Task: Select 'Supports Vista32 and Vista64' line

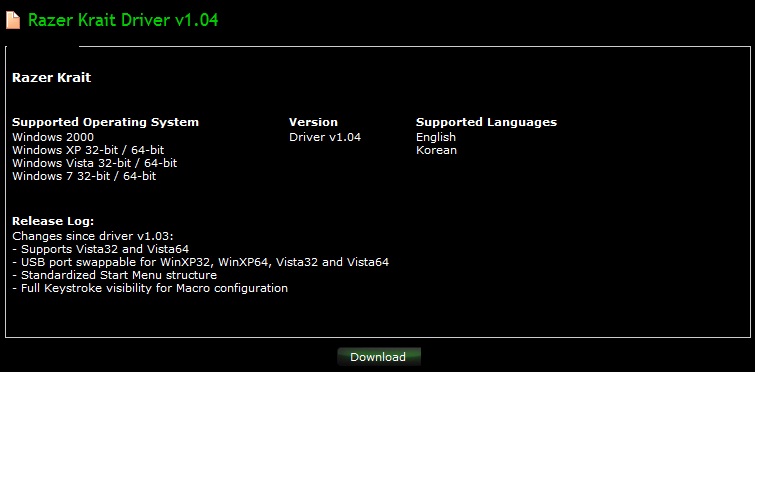Action: coord(100,249)
